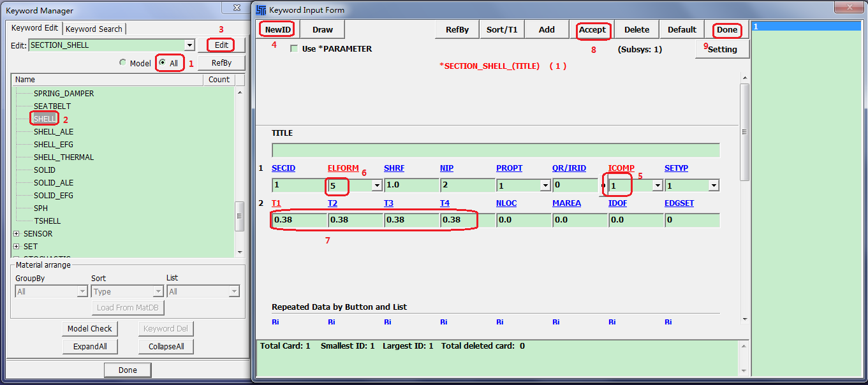
Task: Click the SECID link label
Action: [283, 168]
